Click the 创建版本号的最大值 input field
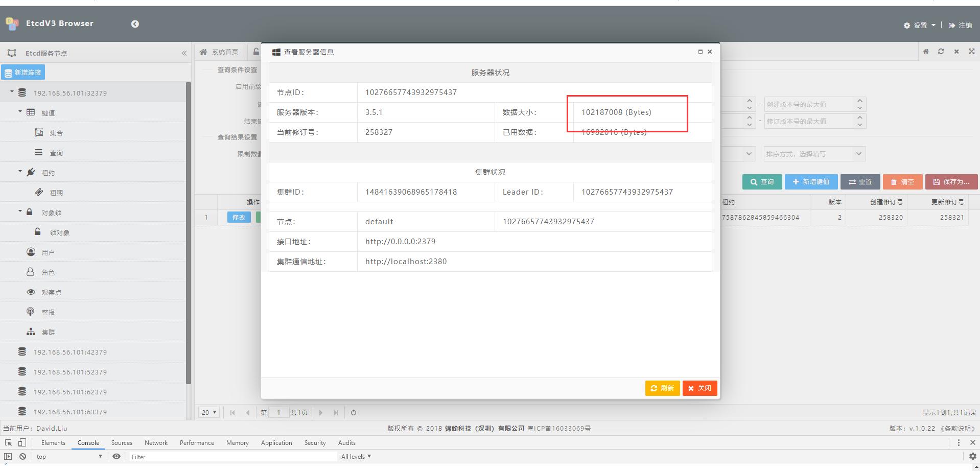The height and width of the screenshot is (471, 980). tap(809, 104)
